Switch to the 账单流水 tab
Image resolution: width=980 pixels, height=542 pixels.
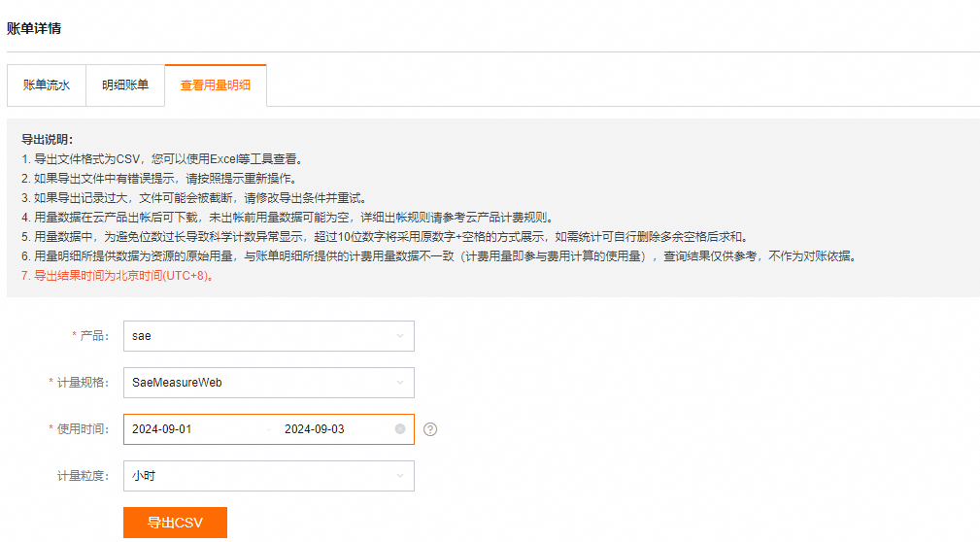47,85
